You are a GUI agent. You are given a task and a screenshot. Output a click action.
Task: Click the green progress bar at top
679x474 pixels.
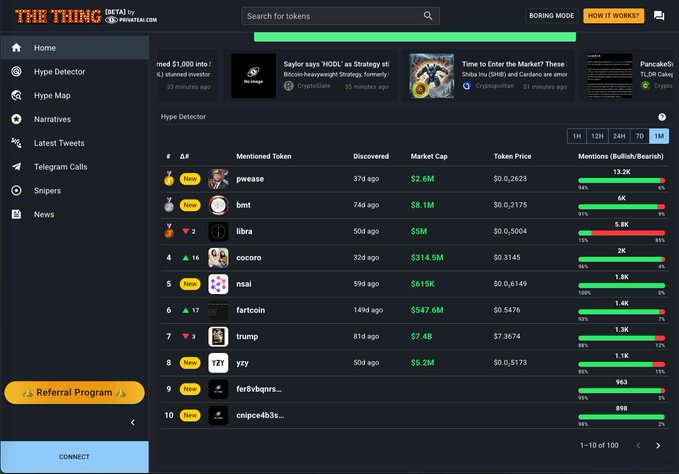415,37
